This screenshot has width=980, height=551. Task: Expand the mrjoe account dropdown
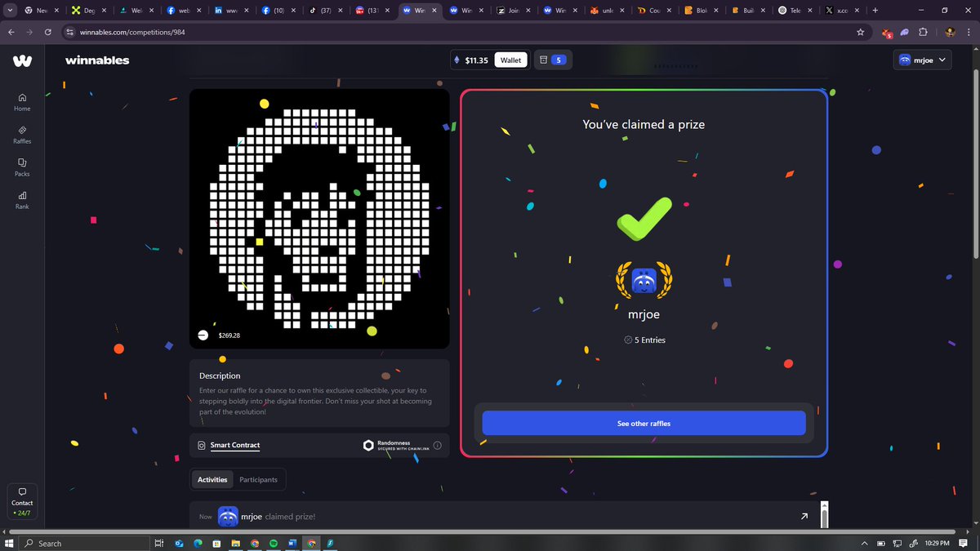(923, 60)
